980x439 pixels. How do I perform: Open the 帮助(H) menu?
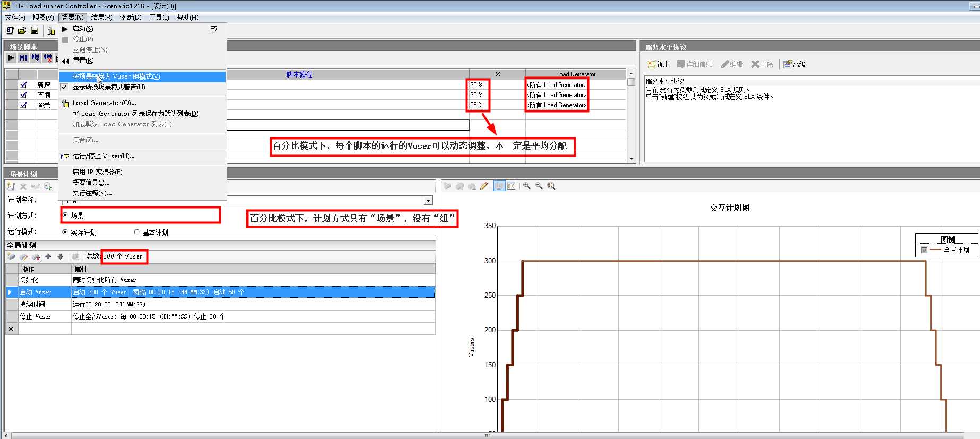click(x=188, y=17)
